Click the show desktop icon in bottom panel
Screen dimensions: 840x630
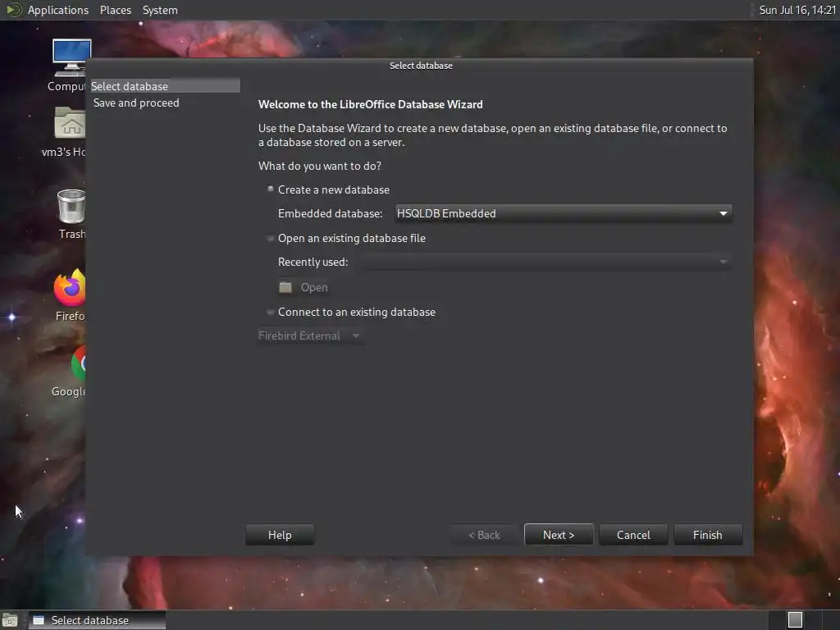(x=10, y=620)
